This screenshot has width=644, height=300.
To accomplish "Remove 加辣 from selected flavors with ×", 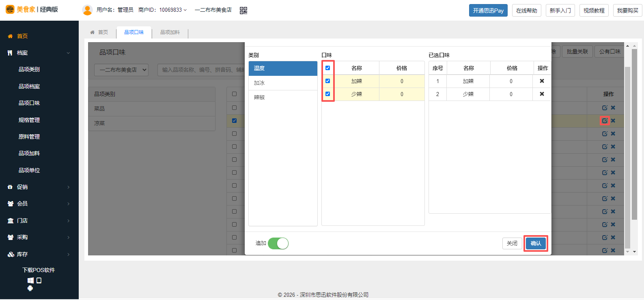I will 542,81.
